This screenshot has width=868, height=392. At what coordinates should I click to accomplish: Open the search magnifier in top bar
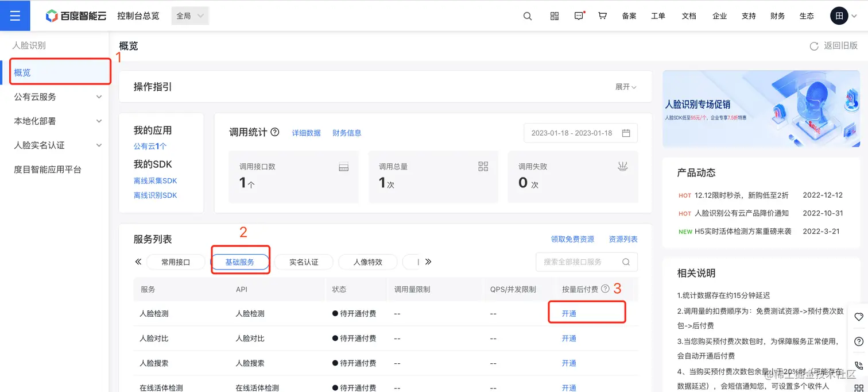tap(528, 16)
